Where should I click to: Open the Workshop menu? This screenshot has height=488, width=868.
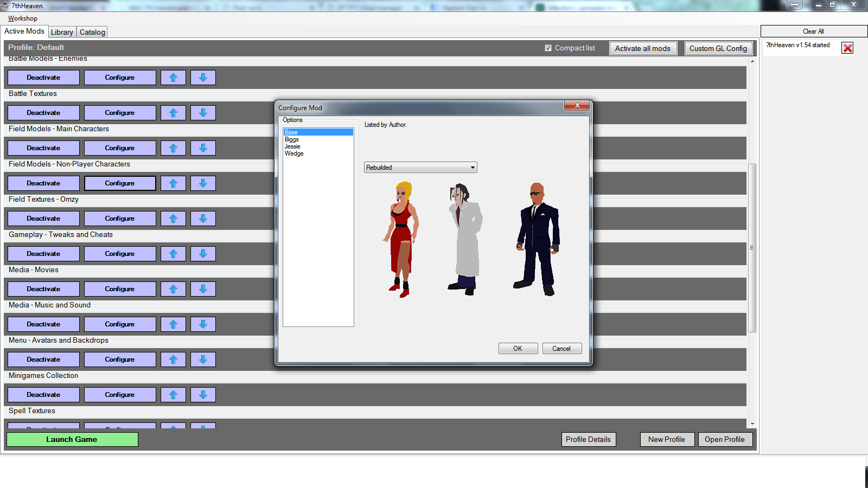(23, 18)
